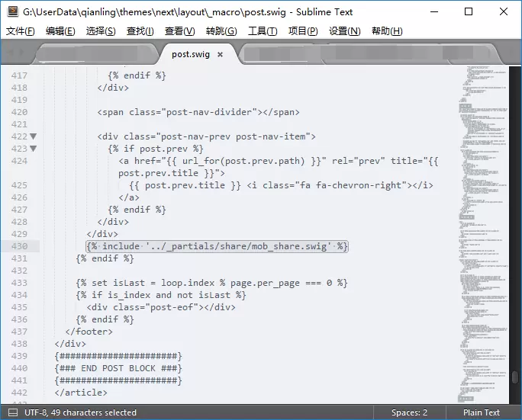This screenshot has width=522, height=420.
Task: Open the 文件(F) menu
Action: tap(21, 31)
